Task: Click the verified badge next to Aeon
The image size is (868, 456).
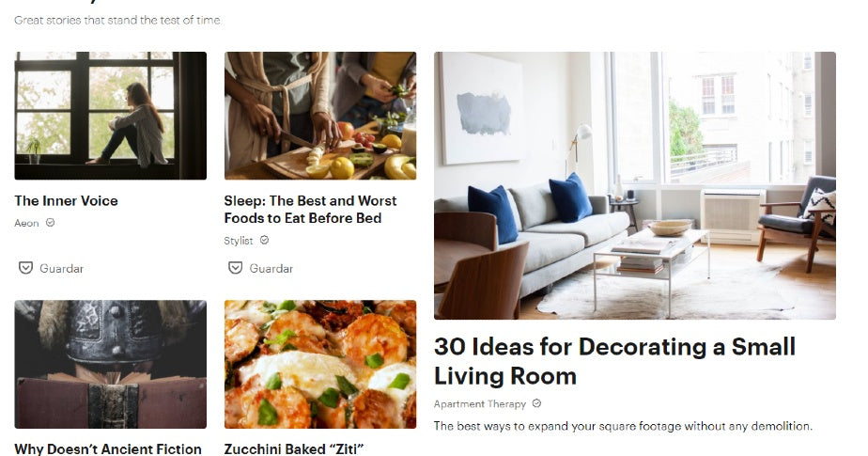Action: (x=51, y=223)
